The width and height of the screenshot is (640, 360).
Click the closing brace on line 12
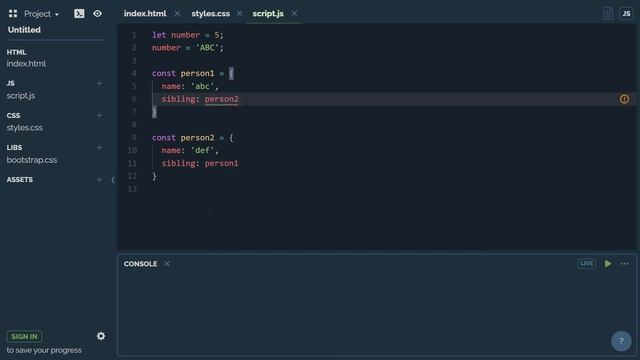click(x=154, y=176)
